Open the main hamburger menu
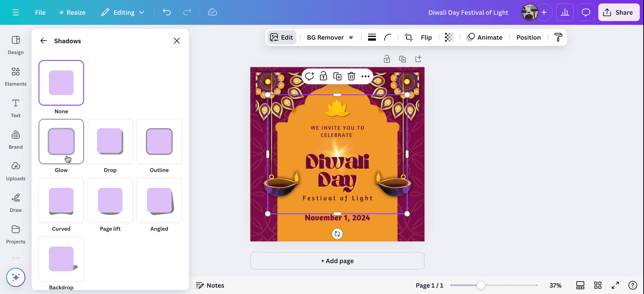The height and width of the screenshot is (294, 644). 16,12
